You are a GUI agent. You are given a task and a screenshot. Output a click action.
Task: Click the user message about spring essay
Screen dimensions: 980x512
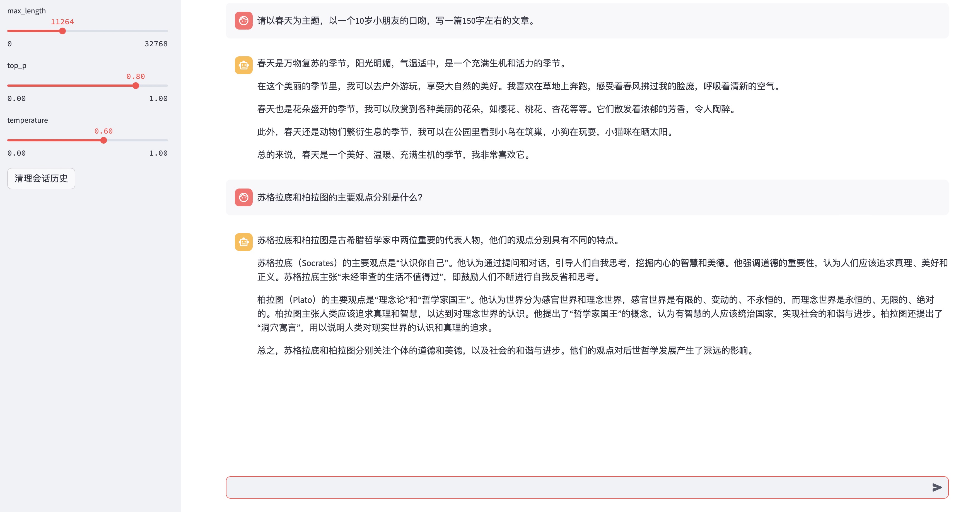(396, 21)
